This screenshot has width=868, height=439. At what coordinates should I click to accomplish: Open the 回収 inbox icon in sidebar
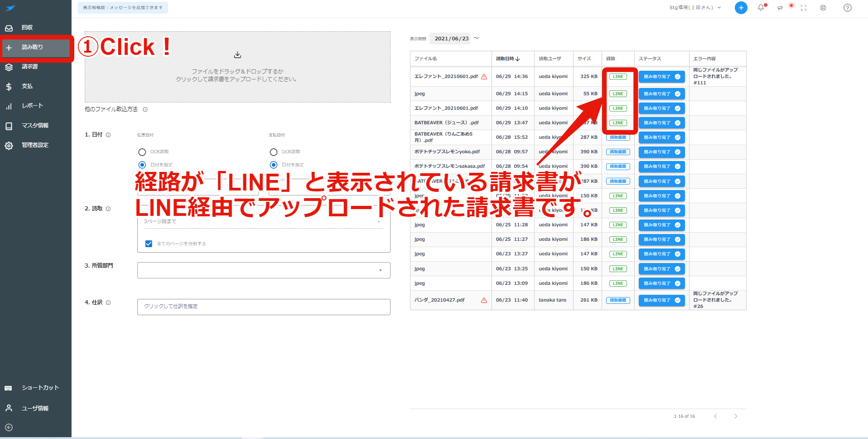9,28
